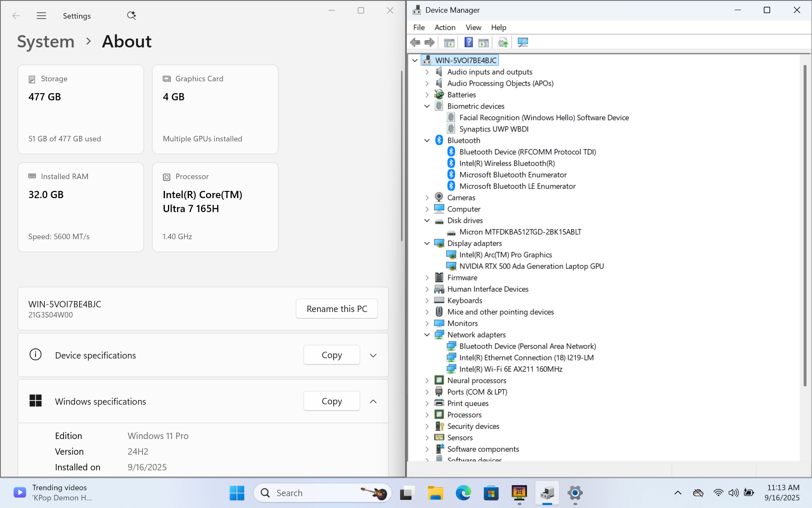The height and width of the screenshot is (508, 812).
Task: Select Microsoft Bluetooth LE Enumerator
Action: 517,186
